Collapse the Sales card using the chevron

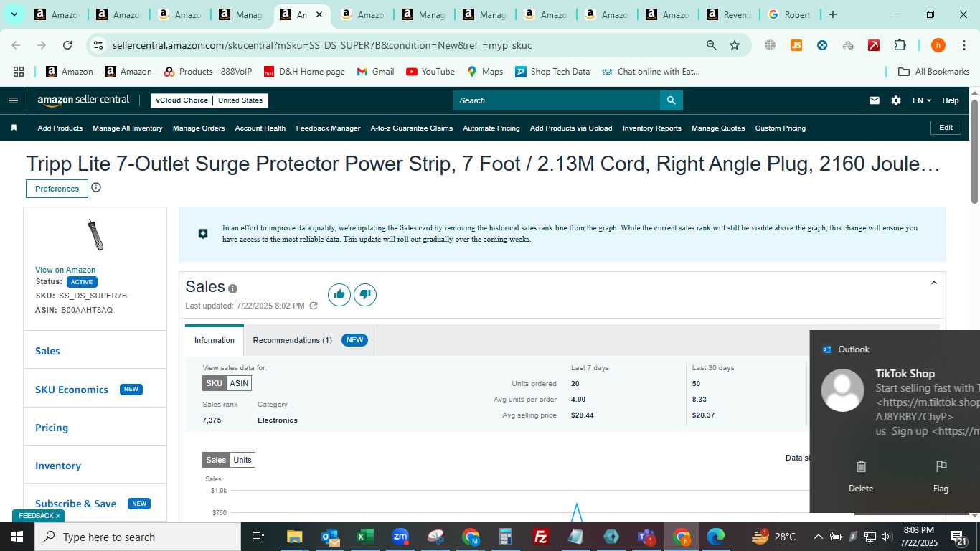click(x=934, y=283)
